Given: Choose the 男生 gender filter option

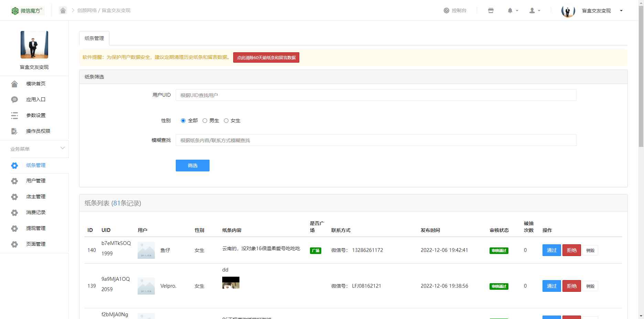Looking at the screenshot, I should [x=205, y=120].
